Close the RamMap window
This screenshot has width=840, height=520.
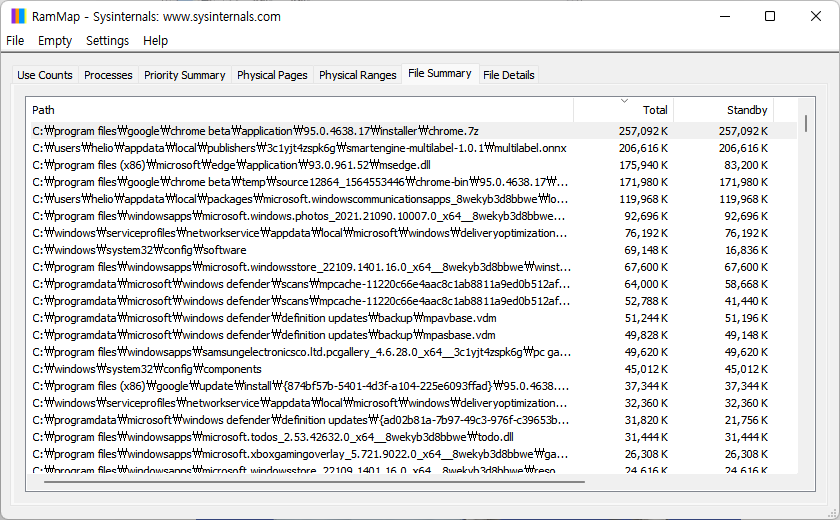click(x=815, y=17)
